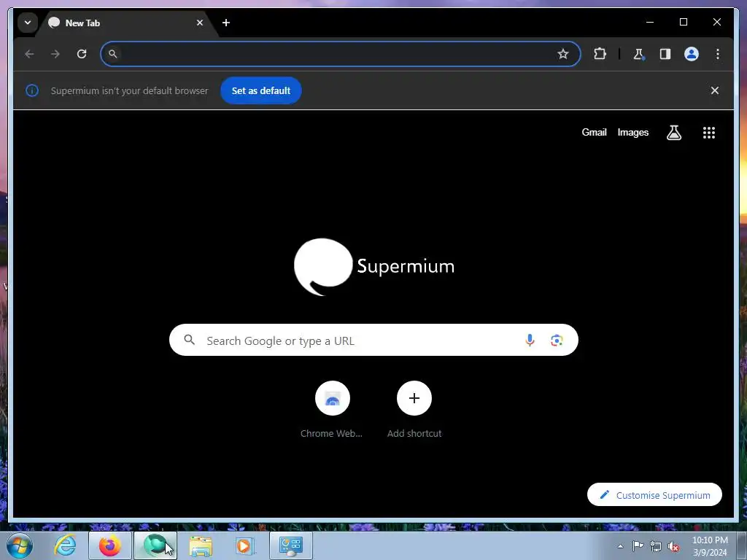Viewport: 747px width, 560px height.
Task: Go forward to next page
Action: [x=55, y=54]
